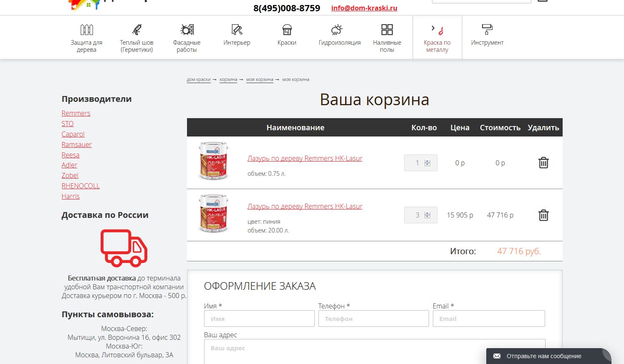Open the Remmers manufacturer link
The image size is (624, 364).
point(76,113)
